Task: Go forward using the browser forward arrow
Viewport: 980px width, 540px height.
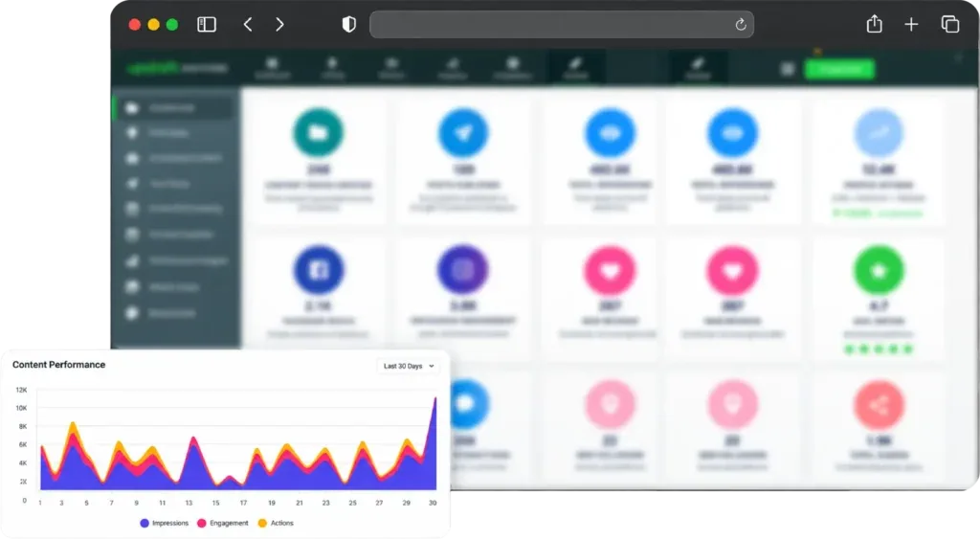Action: click(279, 24)
